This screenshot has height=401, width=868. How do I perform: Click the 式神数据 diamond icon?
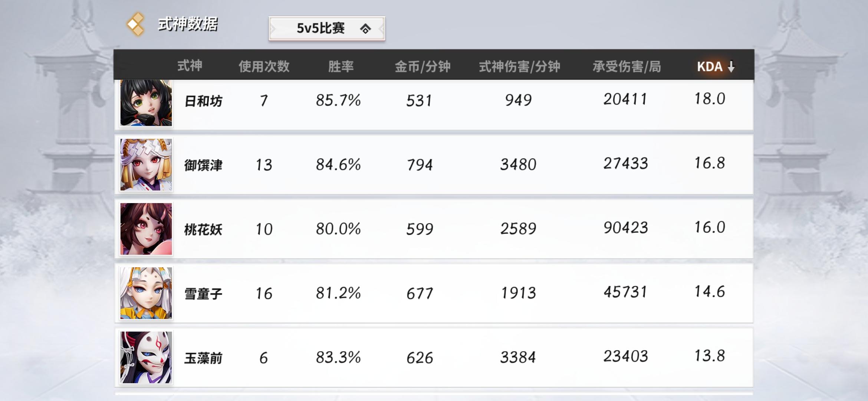[x=135, y=25]
